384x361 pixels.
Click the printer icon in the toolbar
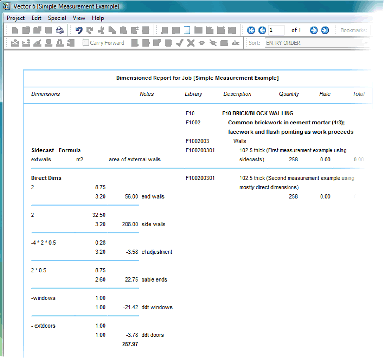(60, 30)
